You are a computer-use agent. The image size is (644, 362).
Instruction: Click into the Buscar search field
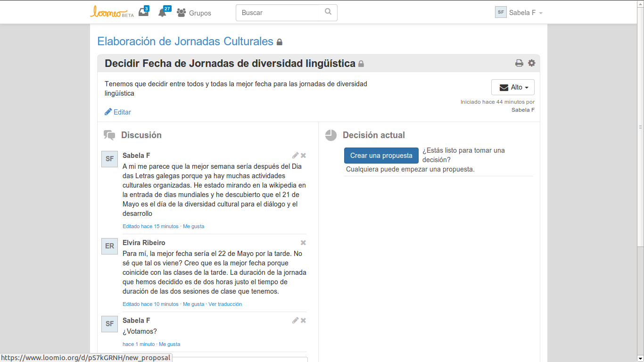coord(281,13)
